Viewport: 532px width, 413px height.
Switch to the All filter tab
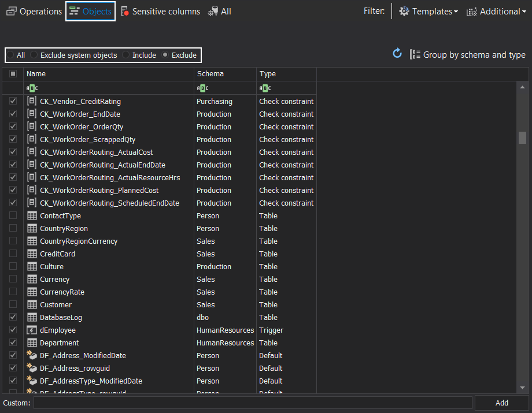[220, 12]
